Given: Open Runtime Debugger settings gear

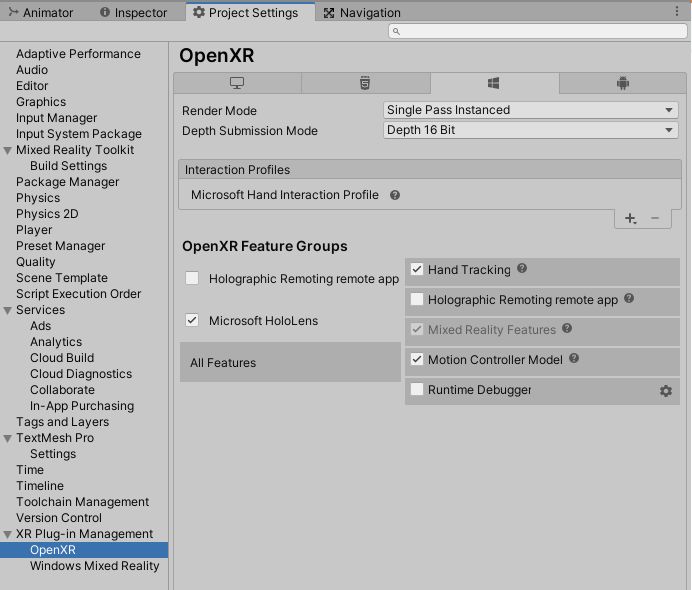Looking at the screenshot, I should coord(666,391).
